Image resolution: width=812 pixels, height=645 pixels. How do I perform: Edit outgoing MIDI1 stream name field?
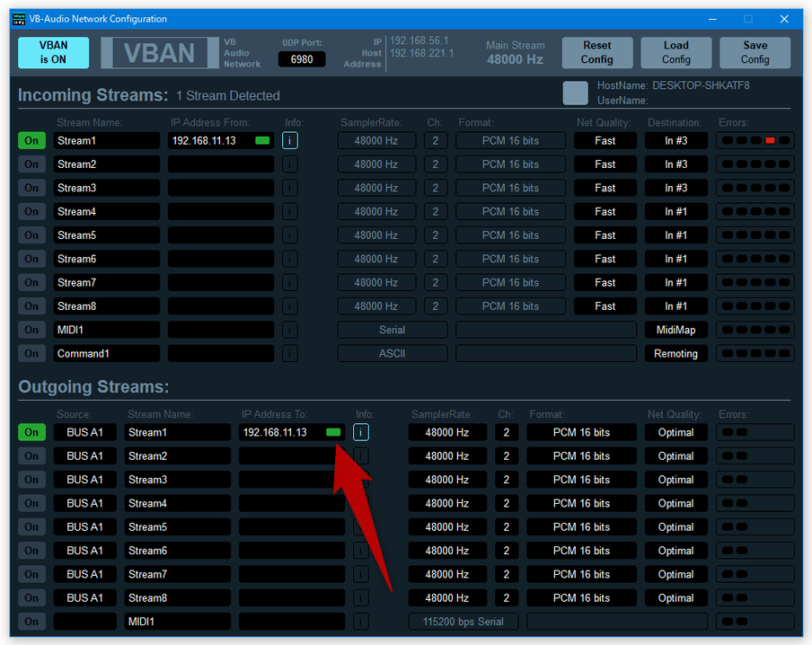[x=178, y=621]
